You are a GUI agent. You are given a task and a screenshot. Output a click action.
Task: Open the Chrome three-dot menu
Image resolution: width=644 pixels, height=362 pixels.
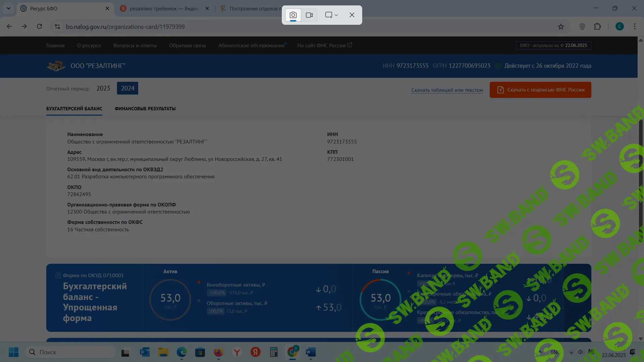pos(635,26)
